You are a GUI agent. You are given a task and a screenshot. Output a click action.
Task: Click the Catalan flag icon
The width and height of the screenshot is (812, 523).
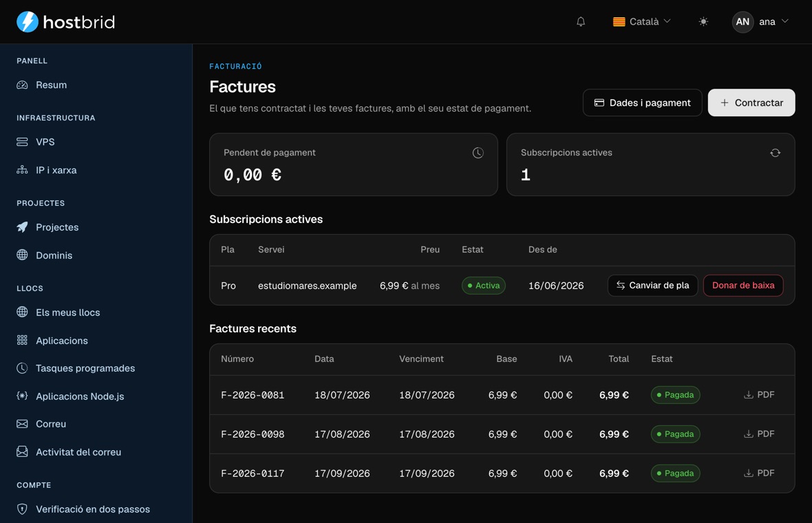pyautogui.click(x=619, y=22)
